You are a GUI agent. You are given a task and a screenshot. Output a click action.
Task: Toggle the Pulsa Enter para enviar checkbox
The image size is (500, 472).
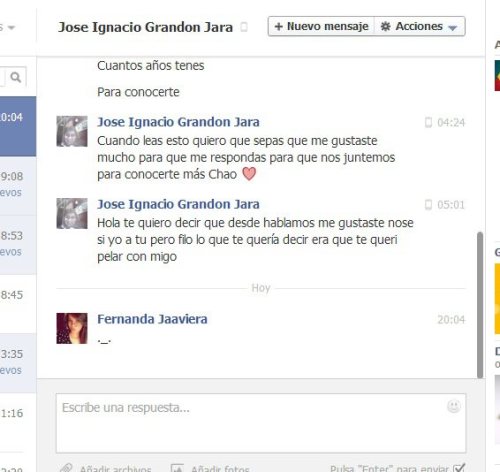[459, 468]
